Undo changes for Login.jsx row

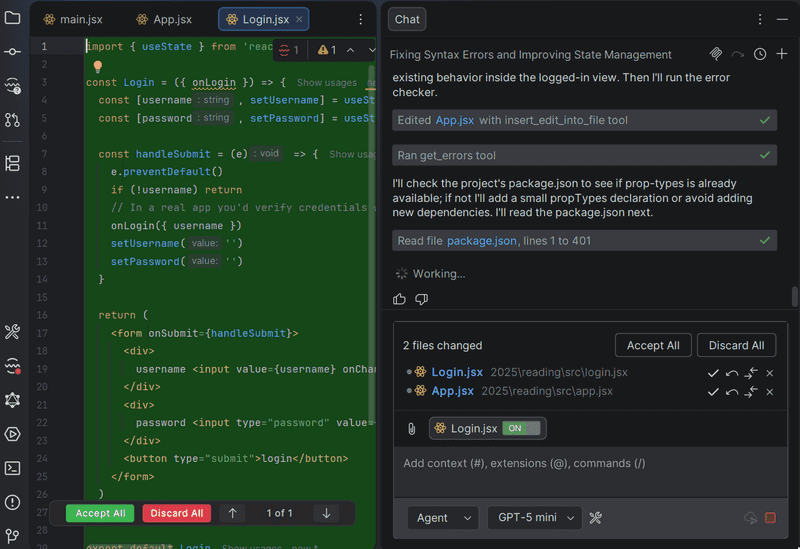732,373
